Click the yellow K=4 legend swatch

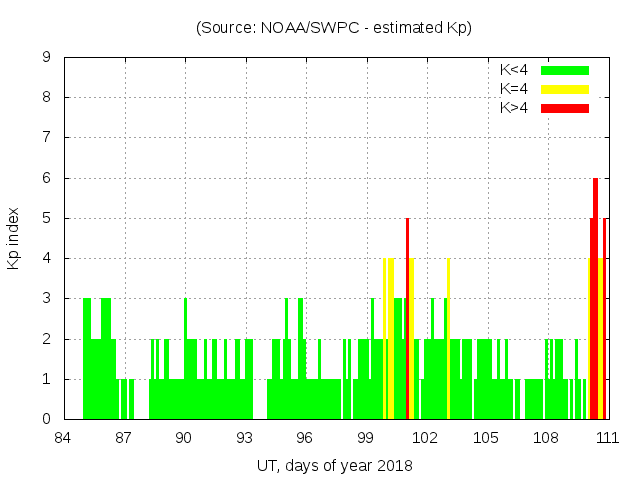[565, 88]
